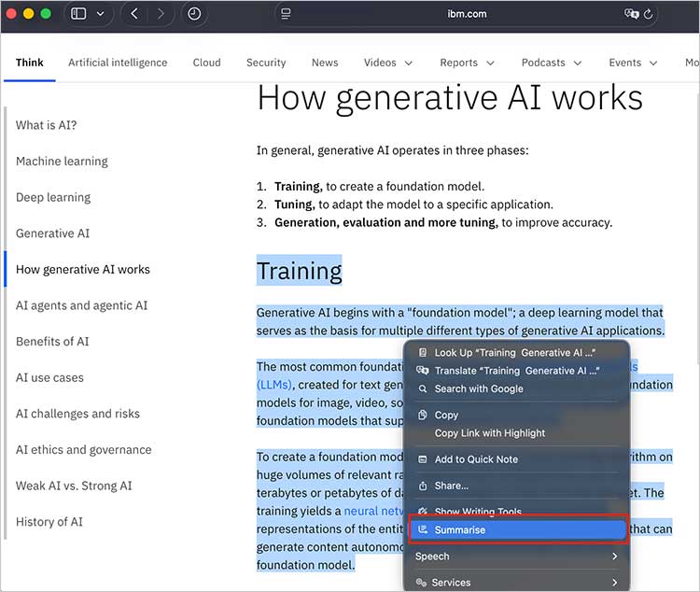Screen dimensions: 700x592
Task: Open 'AI use cases' sidebar link
Action: [49, 377]
